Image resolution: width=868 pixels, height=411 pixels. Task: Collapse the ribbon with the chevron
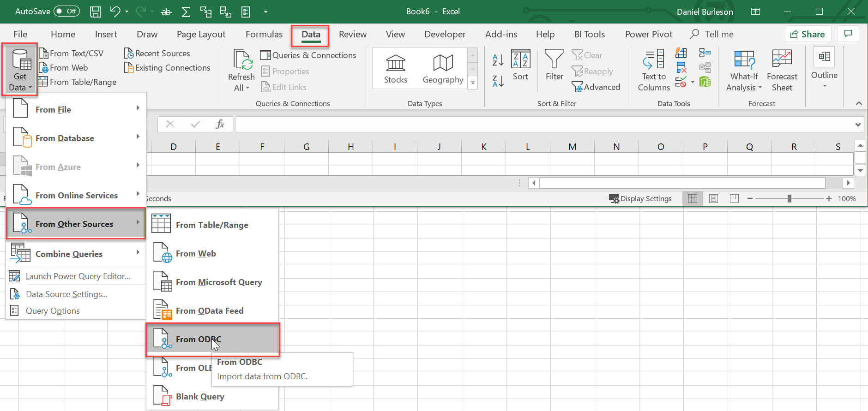coord(859,103)
